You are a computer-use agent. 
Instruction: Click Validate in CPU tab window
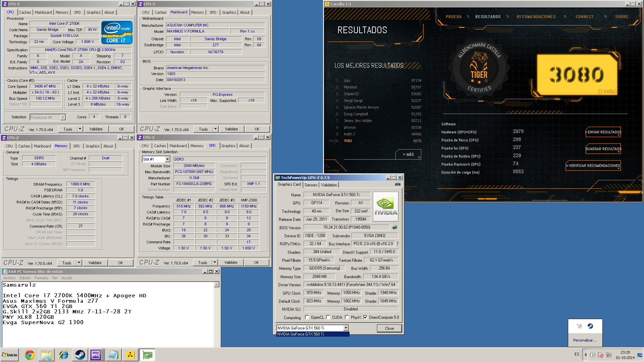(96, 129)
